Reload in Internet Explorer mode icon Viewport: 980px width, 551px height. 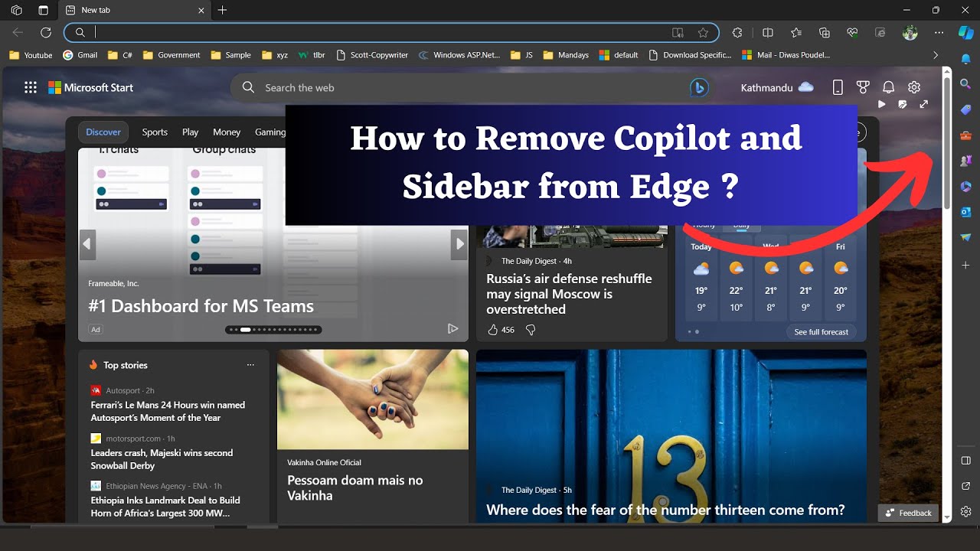pyautogui.click(x=880, y=32)
